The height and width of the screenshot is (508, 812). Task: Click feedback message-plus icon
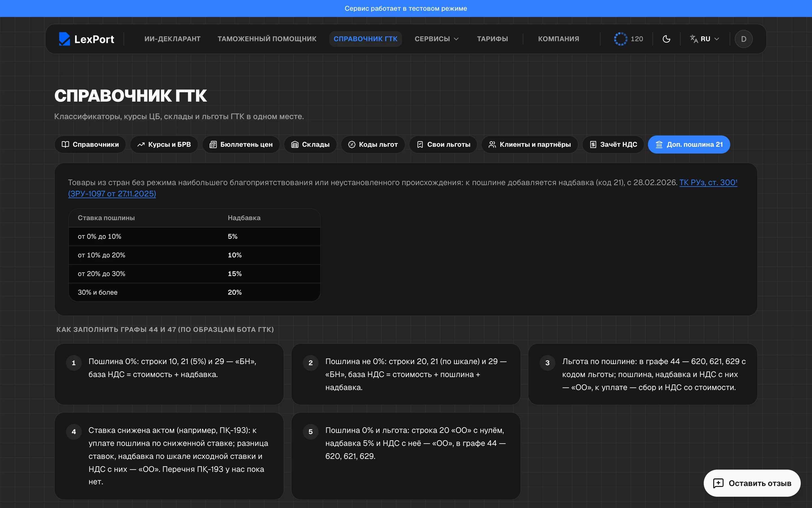(x=718, y=483)
